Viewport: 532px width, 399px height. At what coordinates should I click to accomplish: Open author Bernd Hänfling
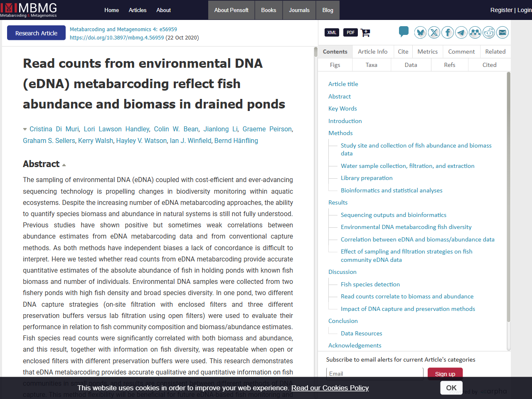pos(236,141)
